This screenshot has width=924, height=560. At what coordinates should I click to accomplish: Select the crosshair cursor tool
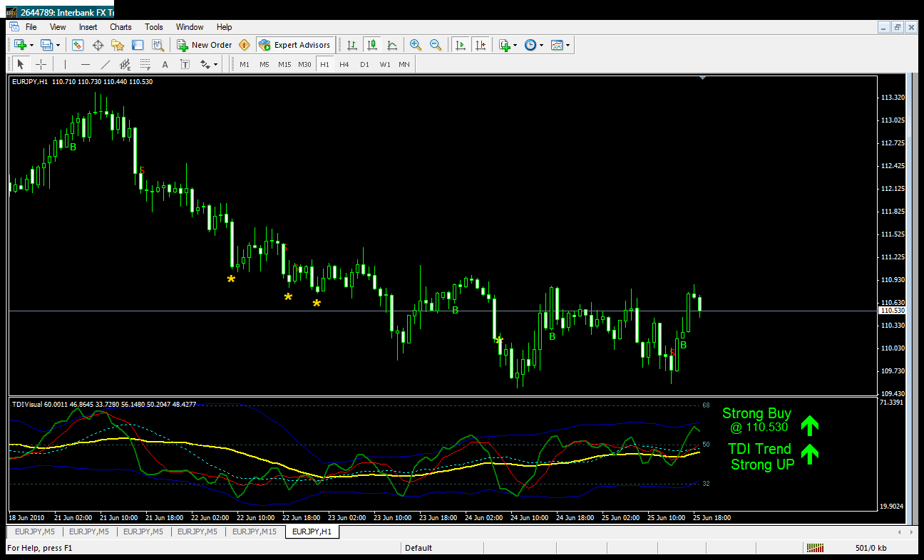coord(41,64)
